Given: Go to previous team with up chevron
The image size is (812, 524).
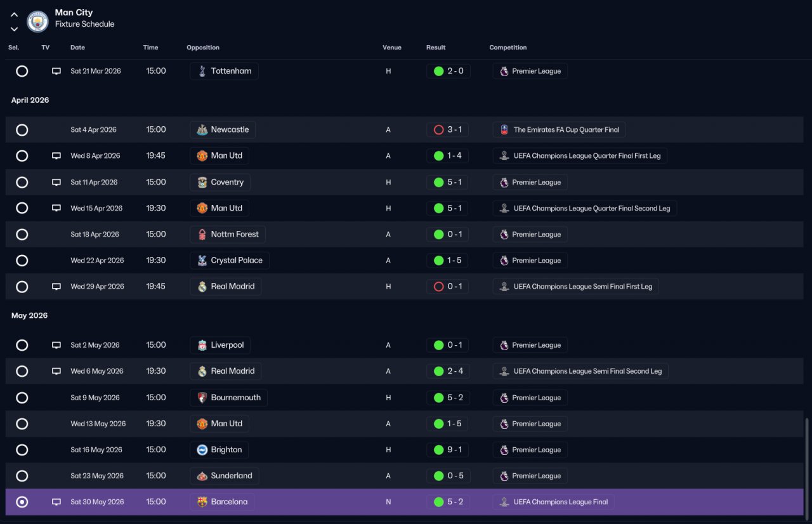Looking at the screenshot, I should (x=15, y=14).
